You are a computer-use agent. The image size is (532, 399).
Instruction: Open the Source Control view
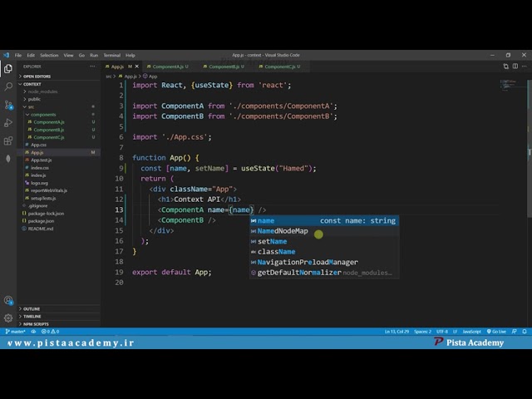click(x=8, y=105)
